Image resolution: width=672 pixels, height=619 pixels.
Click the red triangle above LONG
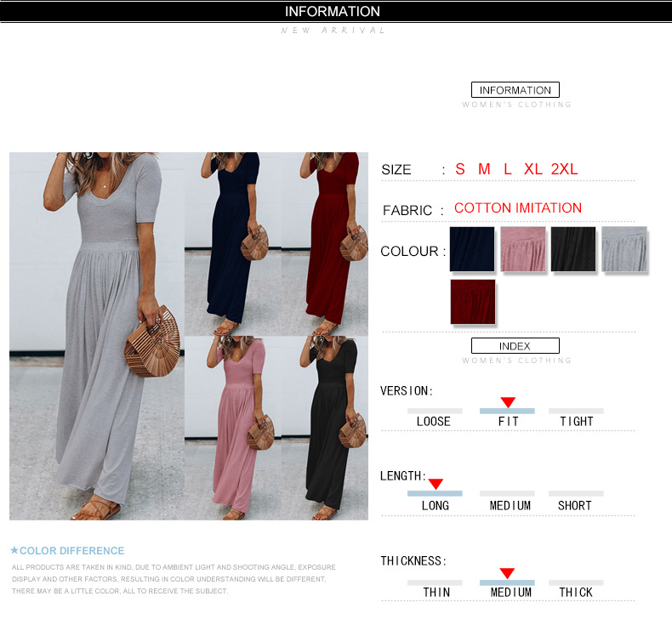(x=436, y=484)
